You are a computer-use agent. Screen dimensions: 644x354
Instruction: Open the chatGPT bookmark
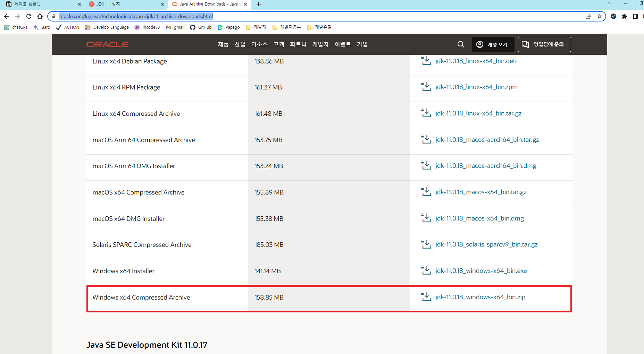click(16, 27)
